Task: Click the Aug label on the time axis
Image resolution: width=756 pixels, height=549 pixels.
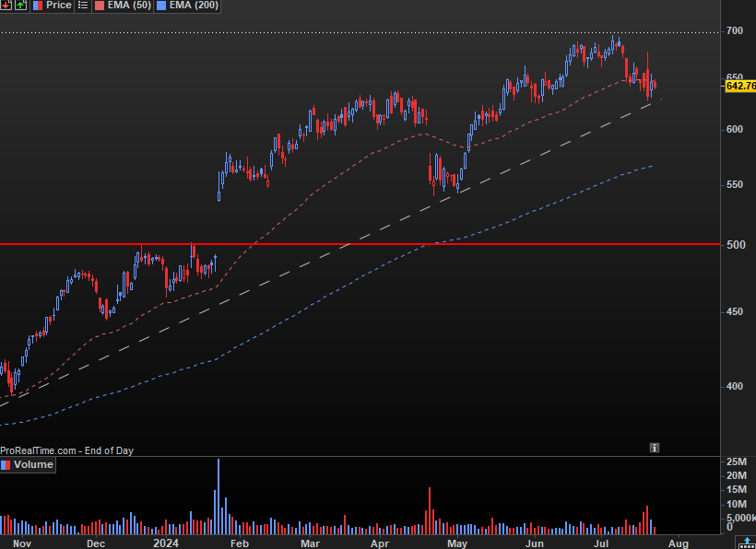Action: pos(679,543)
